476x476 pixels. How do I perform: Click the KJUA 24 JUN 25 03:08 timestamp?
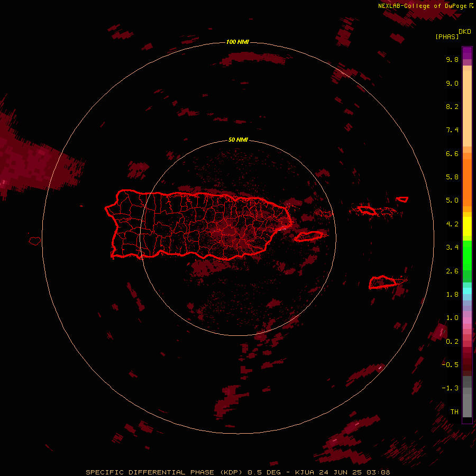tap(342, 472)
